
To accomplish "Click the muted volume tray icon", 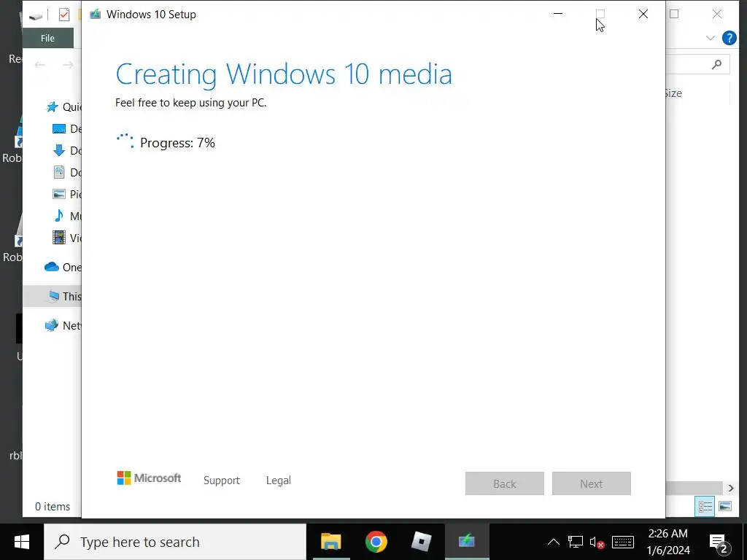I will (x=597, y=542).
